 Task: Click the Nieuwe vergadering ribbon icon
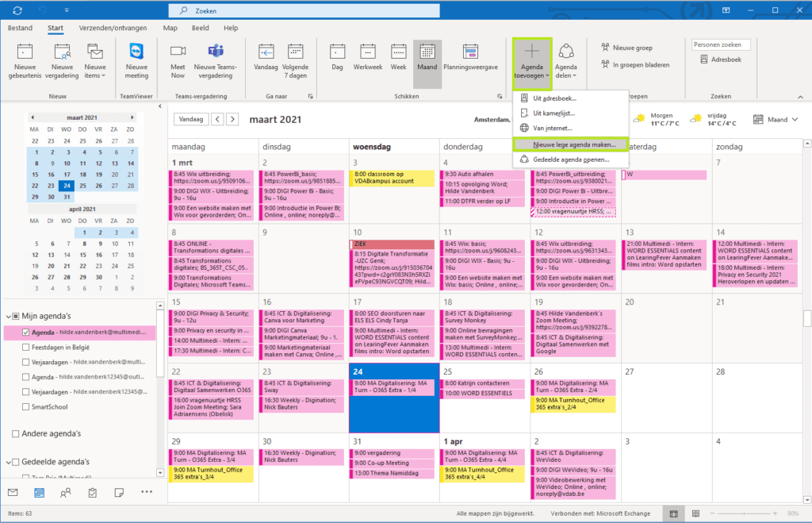click(x=62, y=60)
